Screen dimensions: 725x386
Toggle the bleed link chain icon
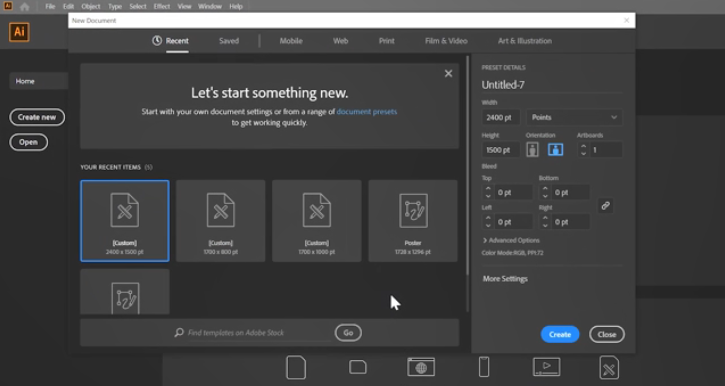click(605, 206)
